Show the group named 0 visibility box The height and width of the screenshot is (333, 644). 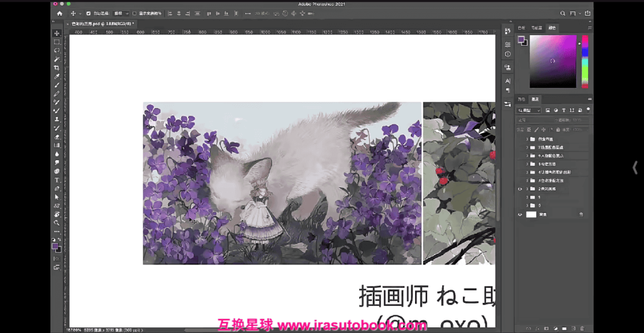coord(520,205)
